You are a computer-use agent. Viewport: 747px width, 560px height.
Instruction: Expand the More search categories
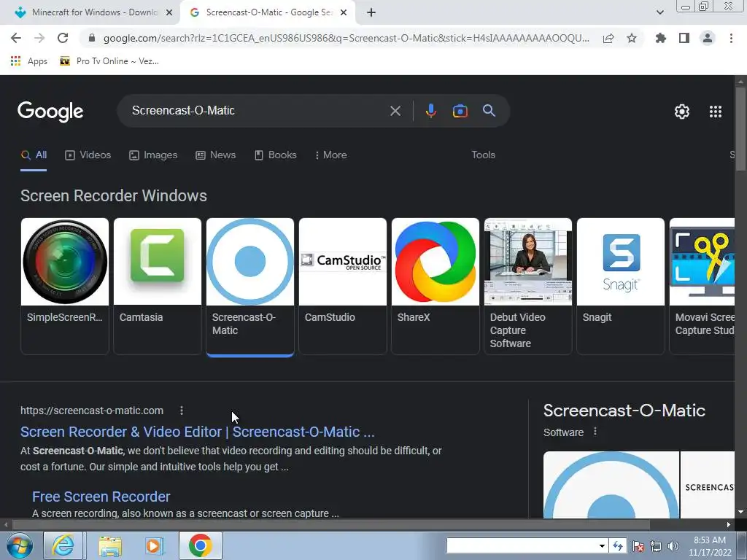pos(330,155)
